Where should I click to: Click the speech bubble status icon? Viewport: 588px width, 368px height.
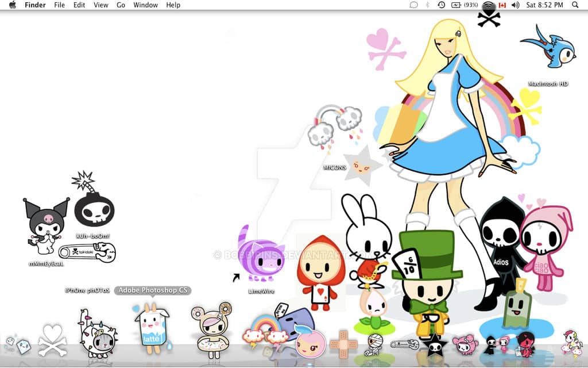coord(413,5)
